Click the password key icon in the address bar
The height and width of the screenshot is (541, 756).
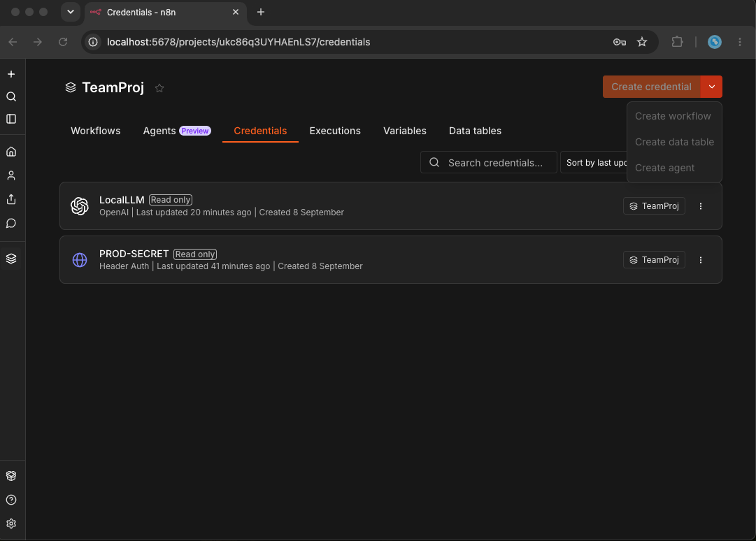[620, 43]
